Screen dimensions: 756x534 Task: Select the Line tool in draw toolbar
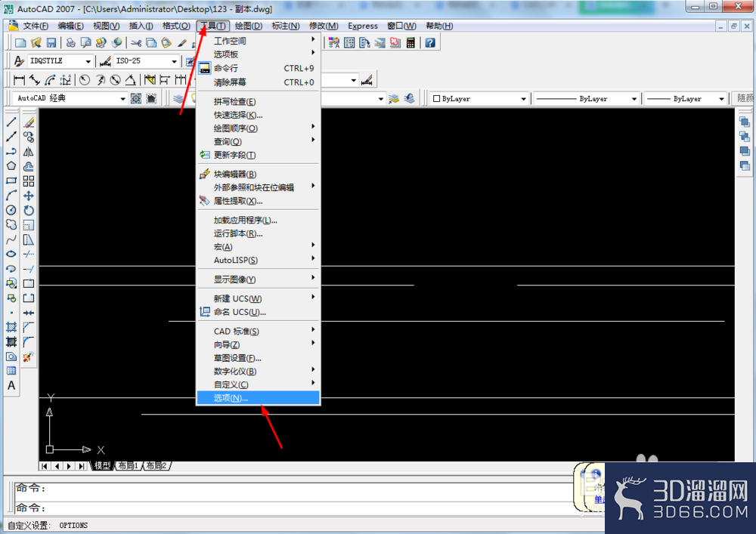tap(11, 122)
